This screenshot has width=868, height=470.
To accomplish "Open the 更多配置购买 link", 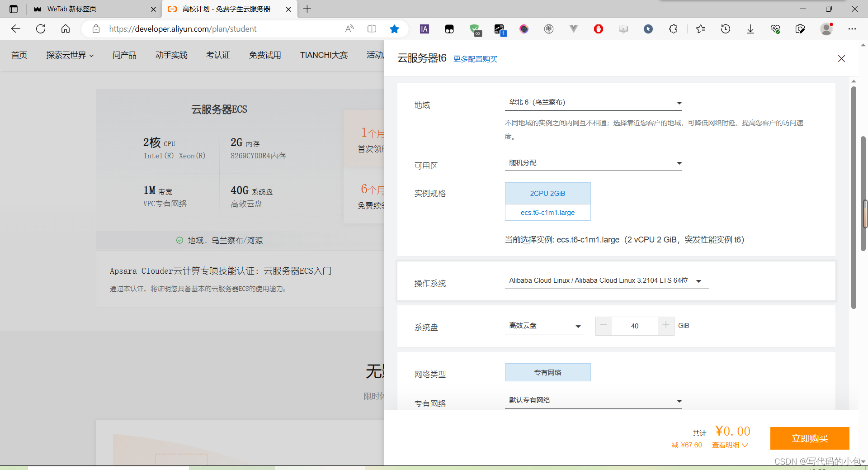I will pos(475,59).
